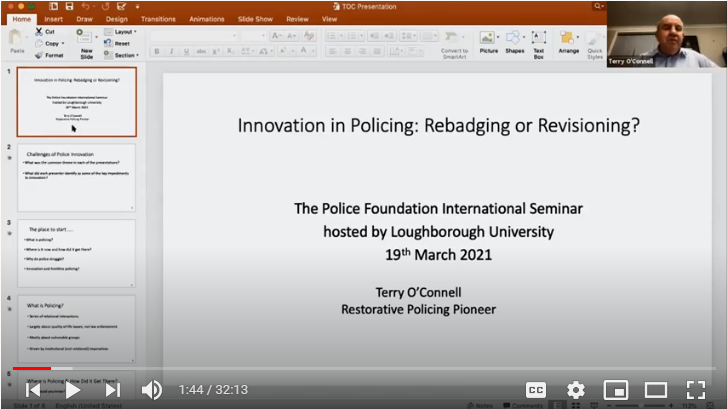This screenshot has height=409, width=727.
Task: Enter fullscreen on the video player
Action: click(696, 390)
